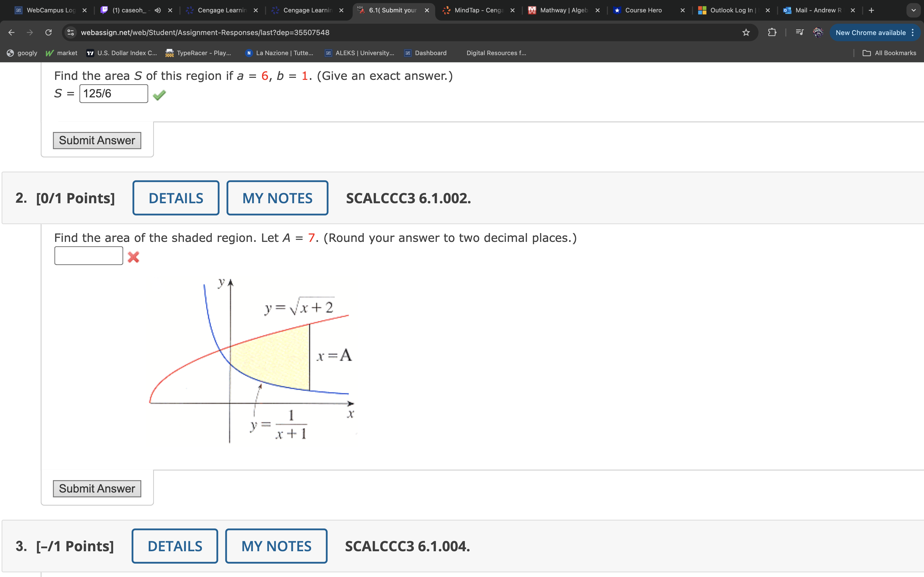Reload the WebAssign page
This screenshot has width=924, height=577.
48,32
